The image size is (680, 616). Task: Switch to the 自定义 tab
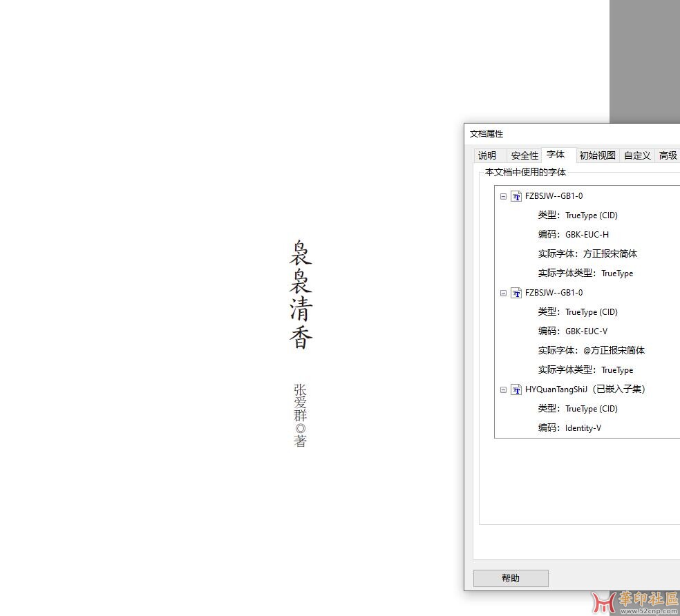(x=636, y=155)
